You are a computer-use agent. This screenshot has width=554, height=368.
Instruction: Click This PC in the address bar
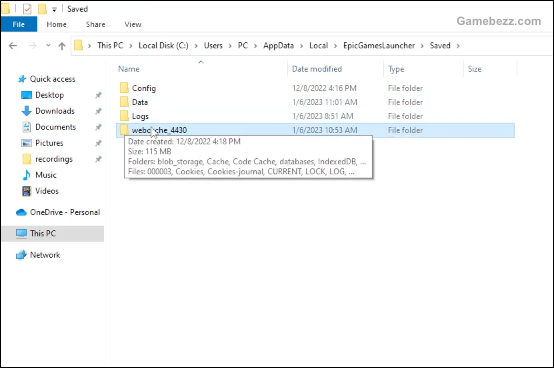point(110,46)
